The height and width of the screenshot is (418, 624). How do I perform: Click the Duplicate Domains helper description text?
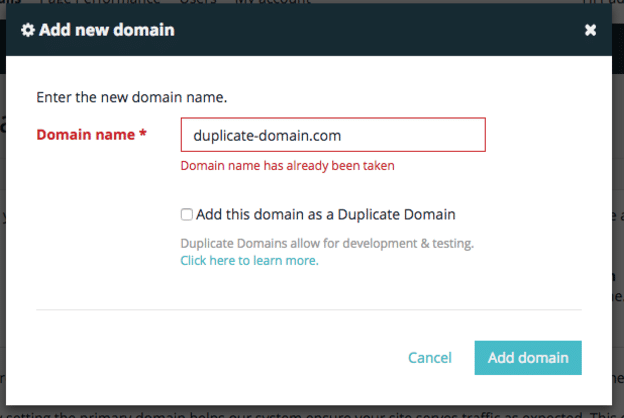(327, 243)
